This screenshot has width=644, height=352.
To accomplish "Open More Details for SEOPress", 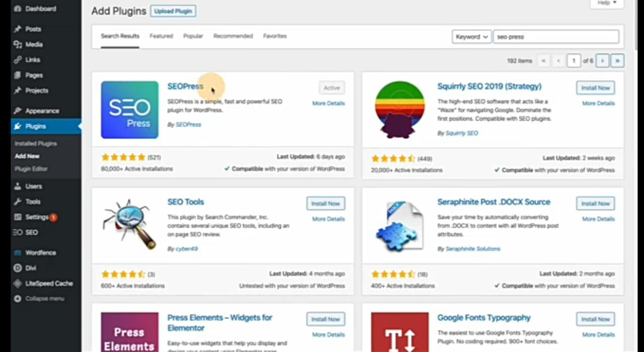I will click(x=329, y=103).
